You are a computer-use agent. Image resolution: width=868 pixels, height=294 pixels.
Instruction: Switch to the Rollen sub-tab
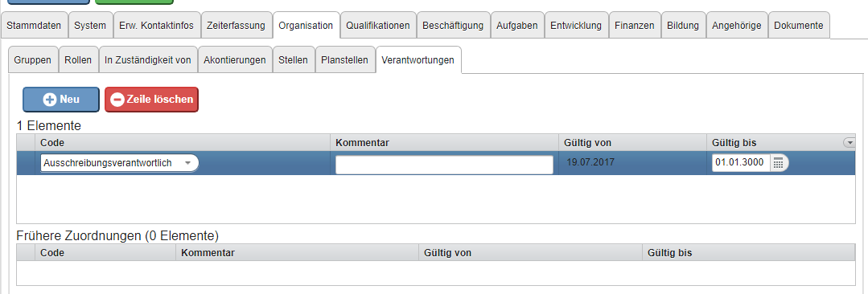(79, 59)
